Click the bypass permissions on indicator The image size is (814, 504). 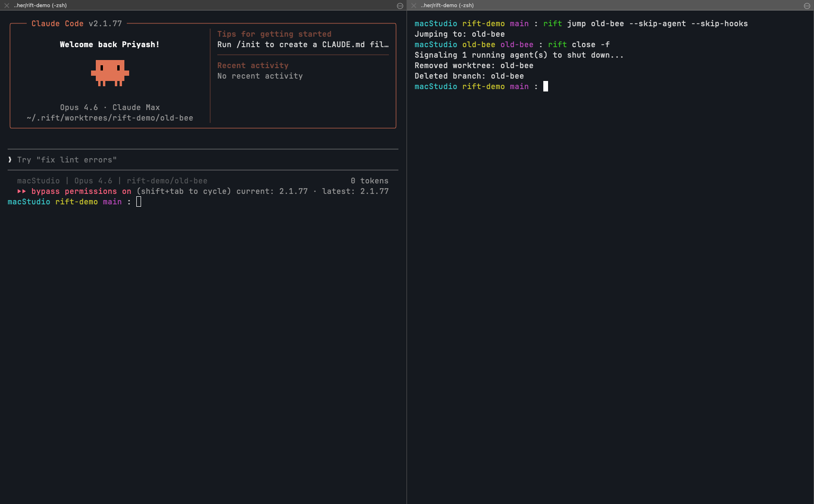[81, 191]
